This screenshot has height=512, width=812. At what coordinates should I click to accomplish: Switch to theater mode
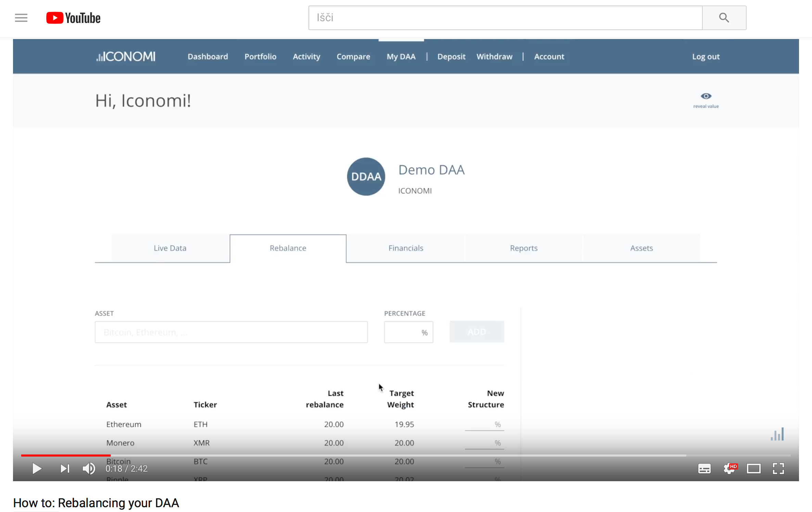coord(753,469)
